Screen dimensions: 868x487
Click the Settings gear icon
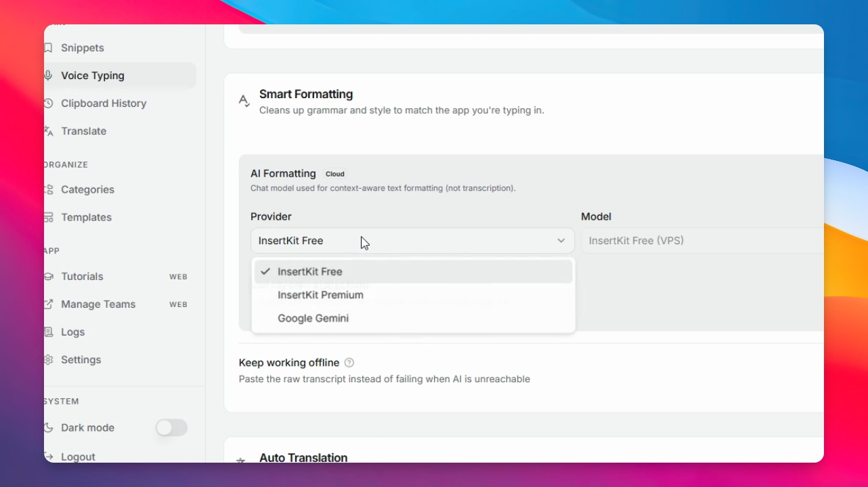48,360
